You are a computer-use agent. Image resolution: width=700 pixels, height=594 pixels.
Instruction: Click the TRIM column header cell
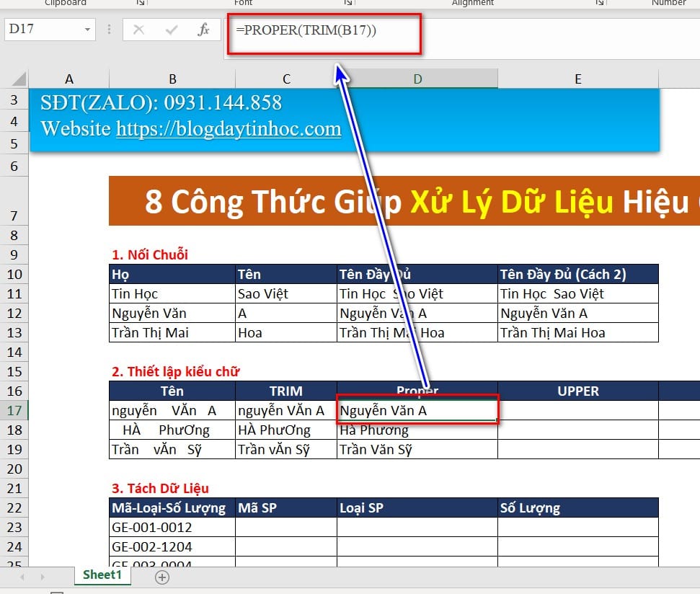(286, 391)
